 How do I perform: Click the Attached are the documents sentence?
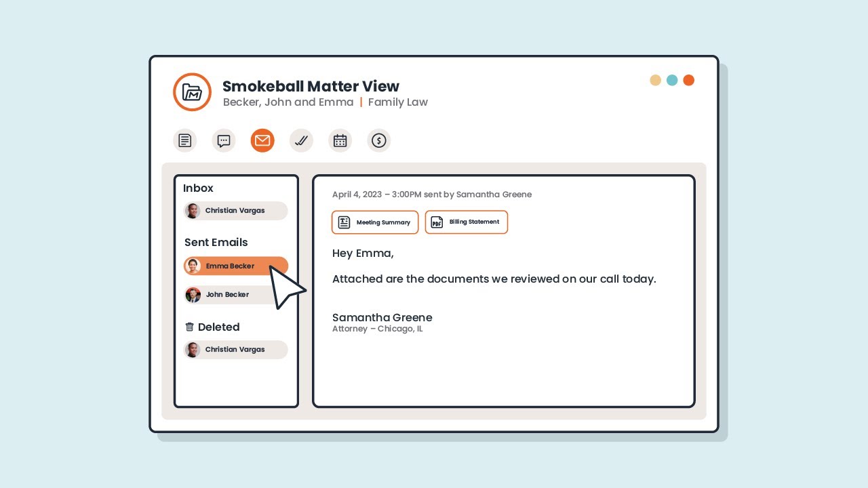494,279
